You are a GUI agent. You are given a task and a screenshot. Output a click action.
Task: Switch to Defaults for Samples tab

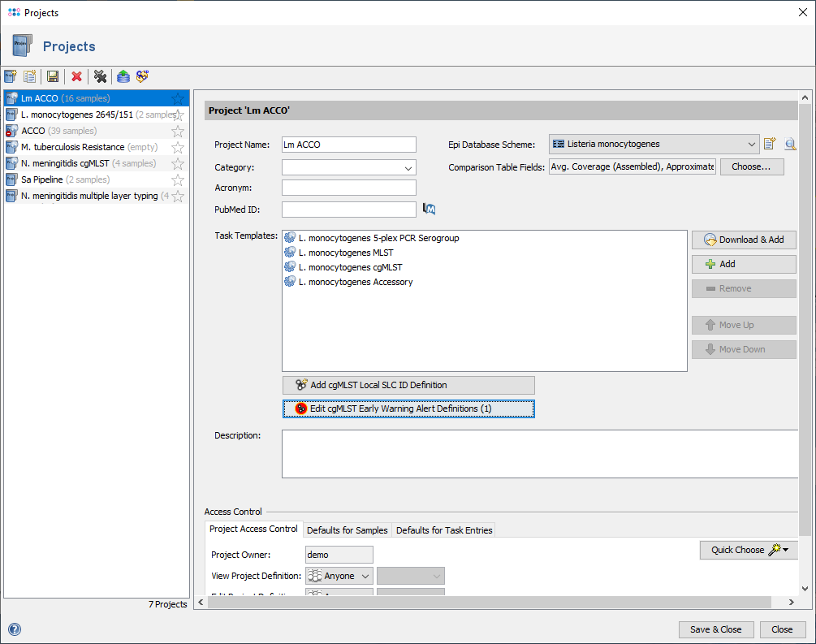coord(347,530)
